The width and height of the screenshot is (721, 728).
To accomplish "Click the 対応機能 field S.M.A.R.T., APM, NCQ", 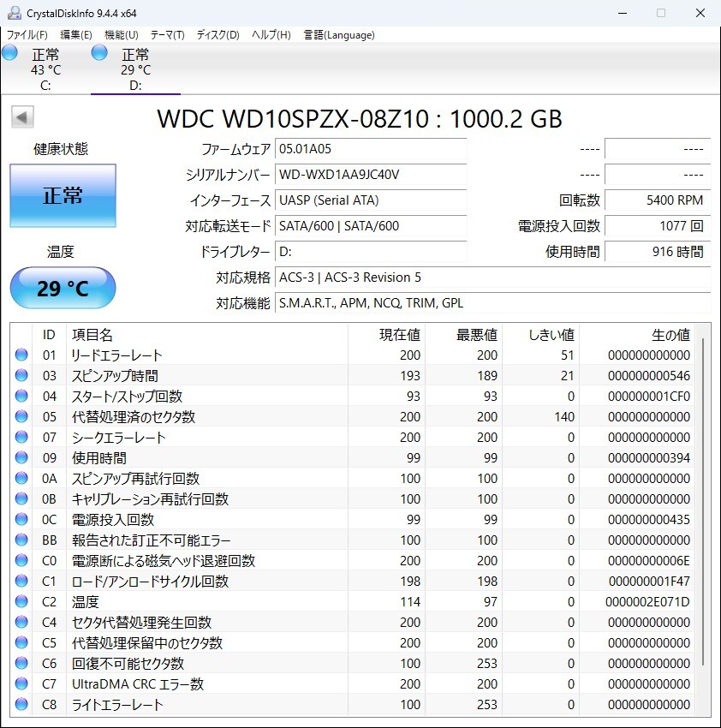I will [x=492, y=302].
